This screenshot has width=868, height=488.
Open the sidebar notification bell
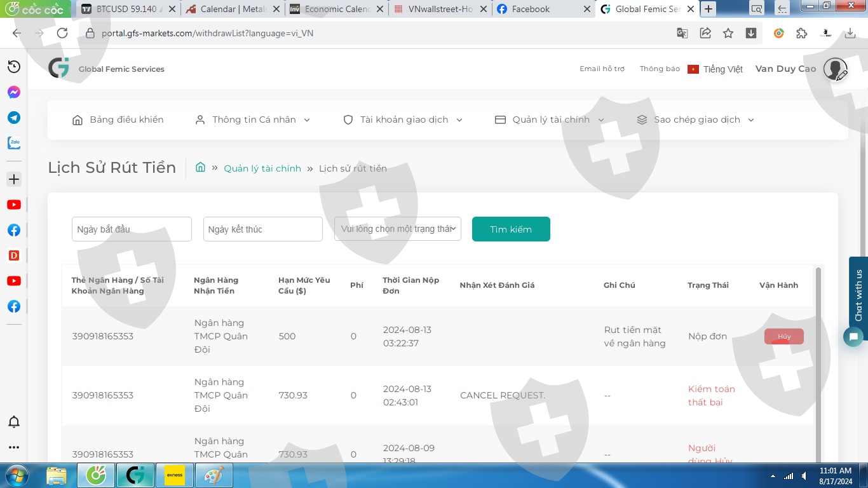pyautogui.click(x=13, y=422)
